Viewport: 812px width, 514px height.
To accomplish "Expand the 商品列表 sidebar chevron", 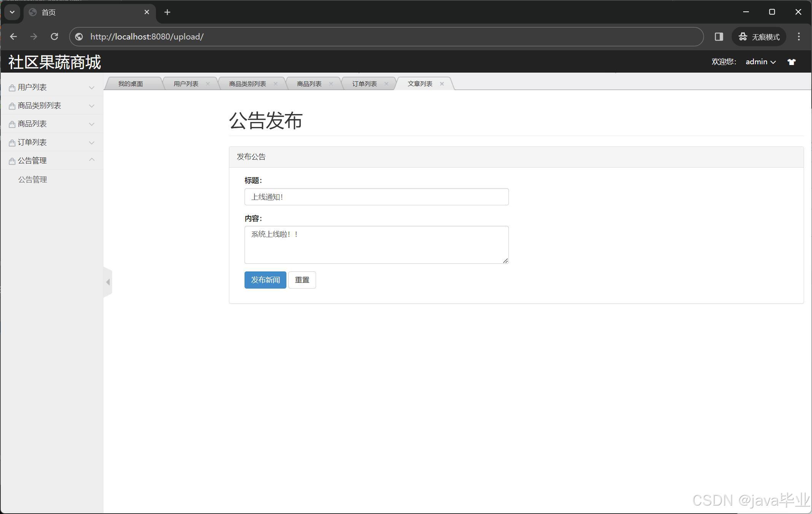I will point(92,124).
